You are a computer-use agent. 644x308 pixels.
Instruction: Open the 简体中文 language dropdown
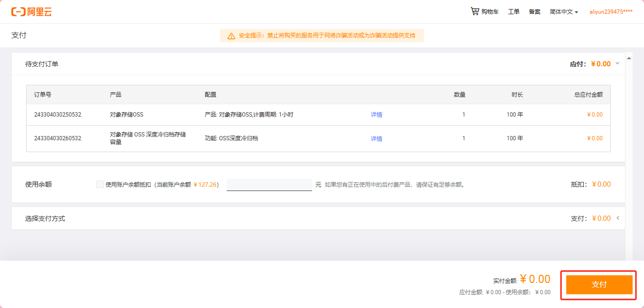coord(564,12)
